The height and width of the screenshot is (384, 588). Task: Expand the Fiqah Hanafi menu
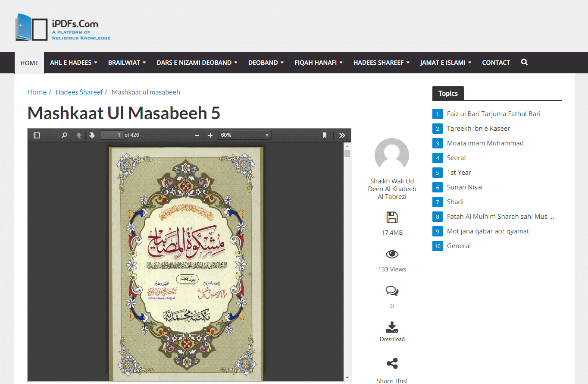[x=319, y=63]
